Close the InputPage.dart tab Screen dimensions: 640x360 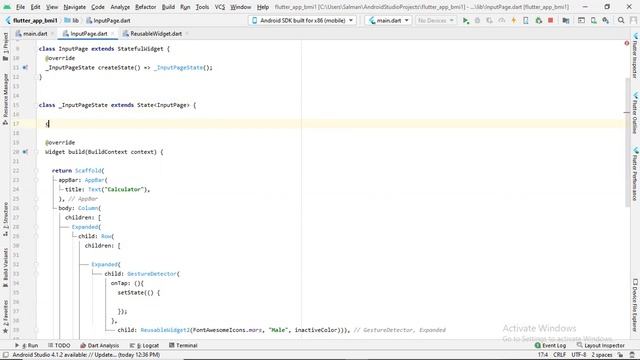(x=112, y=33)
